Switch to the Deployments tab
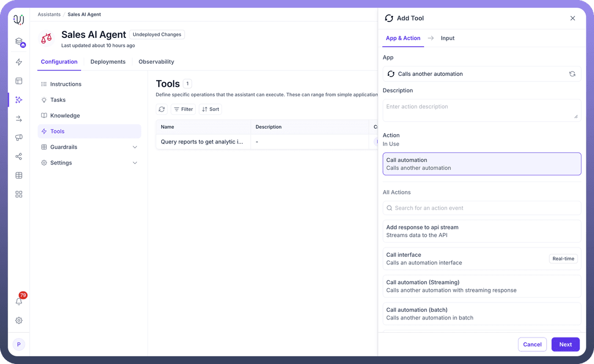Image resolution: width=594 pixels, height=364 pixels. click(x=108, y=62)
